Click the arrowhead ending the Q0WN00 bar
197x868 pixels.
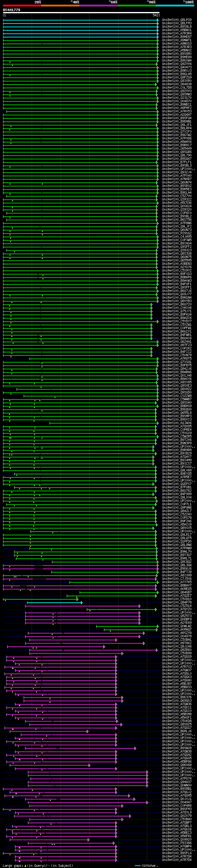(147, 785)
